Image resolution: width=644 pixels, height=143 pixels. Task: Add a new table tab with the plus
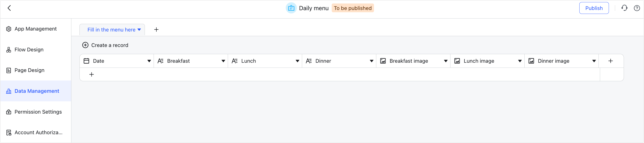pyautogui.click(x=156, y=29)
